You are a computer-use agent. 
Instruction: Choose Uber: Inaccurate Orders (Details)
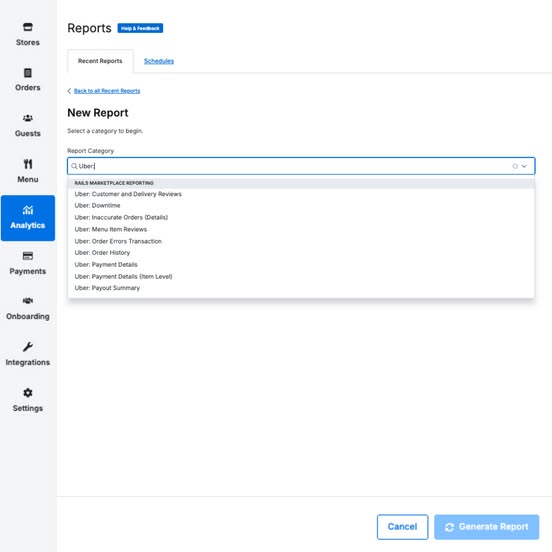[x=301, y=218]
